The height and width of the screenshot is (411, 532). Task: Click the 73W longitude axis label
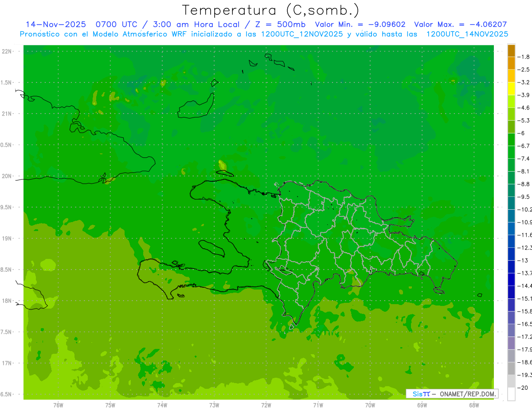[x=214, y=405]
